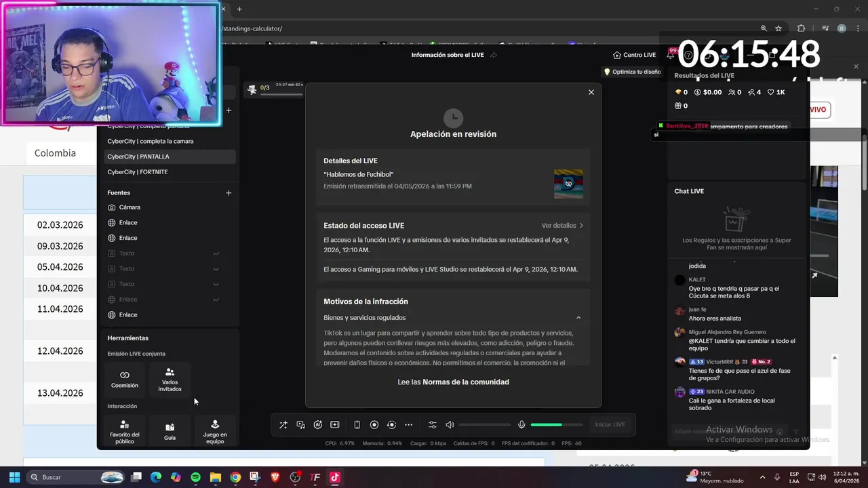
Task: Click the dashed-circle record icon
Action: (391, 425)
